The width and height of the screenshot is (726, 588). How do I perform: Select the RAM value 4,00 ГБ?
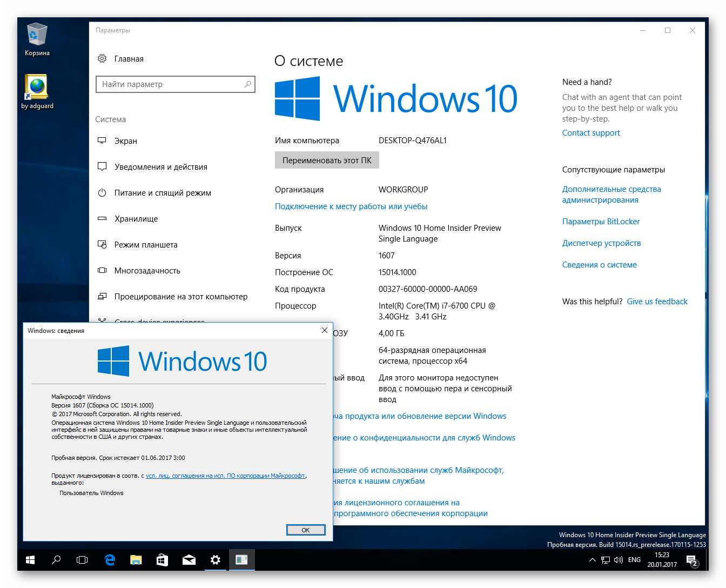point(392,333)
